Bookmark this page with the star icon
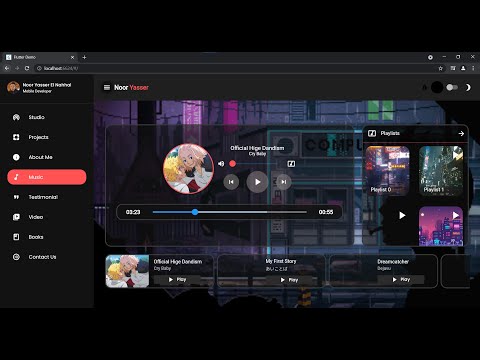480x360 pixels. 440,68
